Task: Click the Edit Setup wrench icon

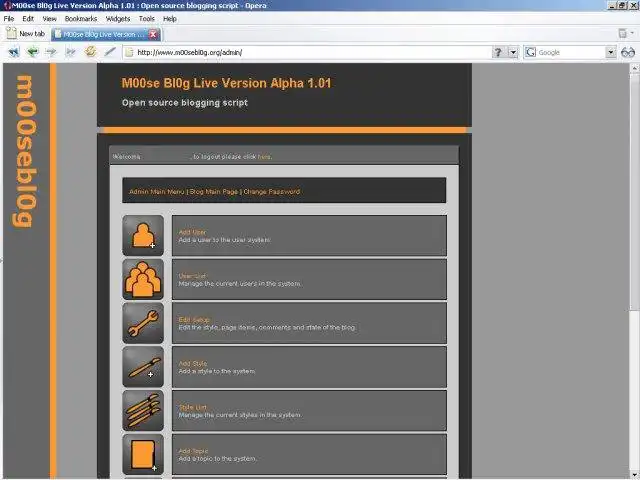Action: pyautogui.click(x=143, y=323)
